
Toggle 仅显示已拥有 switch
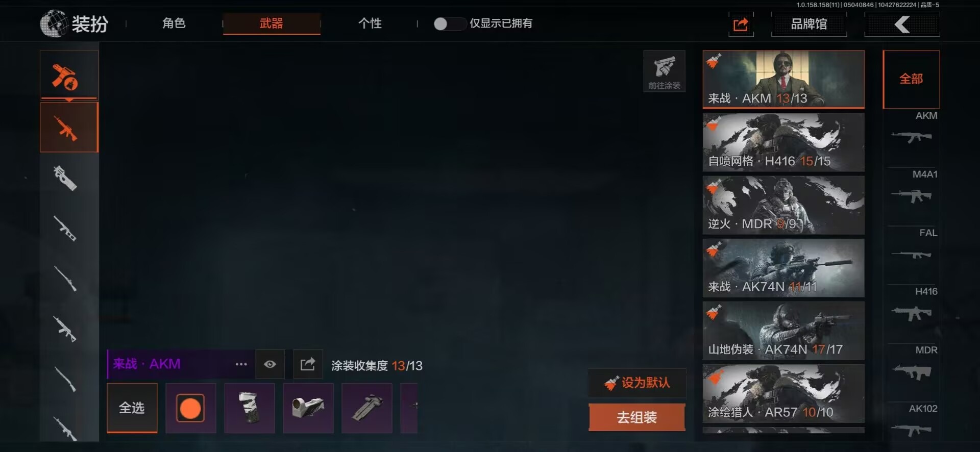449,23
